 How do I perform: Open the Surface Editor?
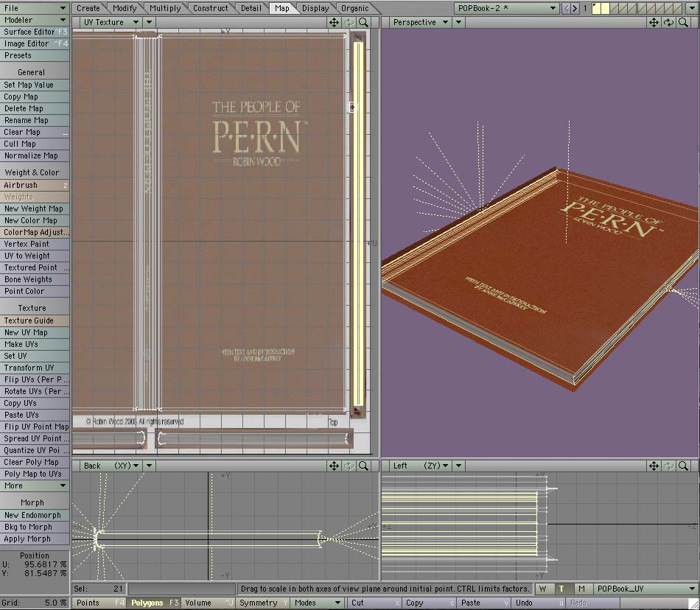(x=35, y=32)
